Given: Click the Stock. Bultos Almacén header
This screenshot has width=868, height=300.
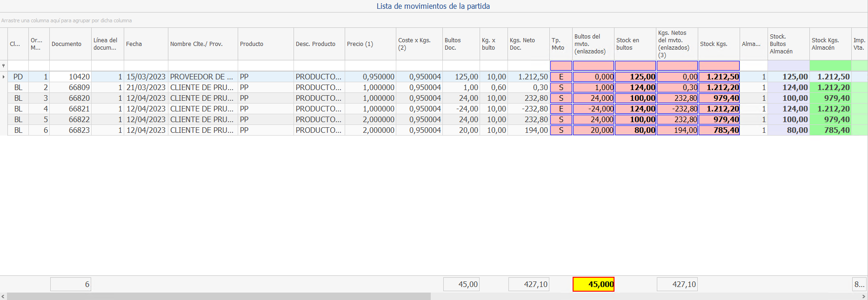Looking at the screenshot, I should pyautogui.click(x=789, y=44).
